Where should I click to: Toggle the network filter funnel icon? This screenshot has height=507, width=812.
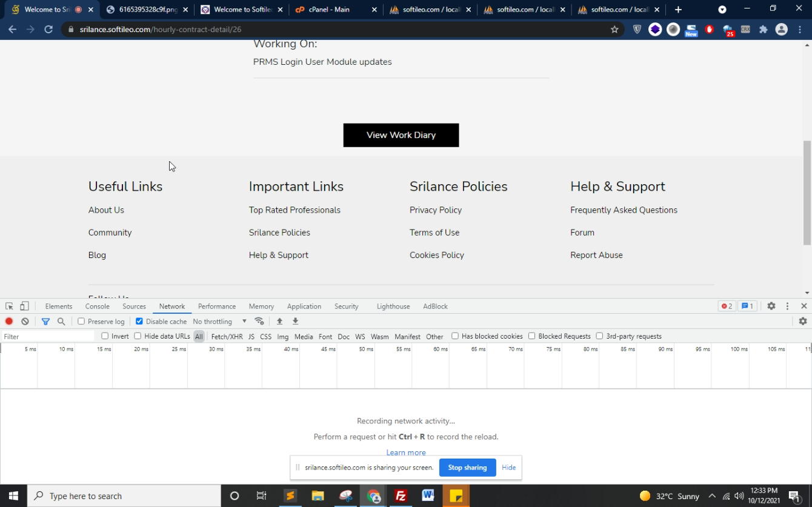click(x=45, y=322)
